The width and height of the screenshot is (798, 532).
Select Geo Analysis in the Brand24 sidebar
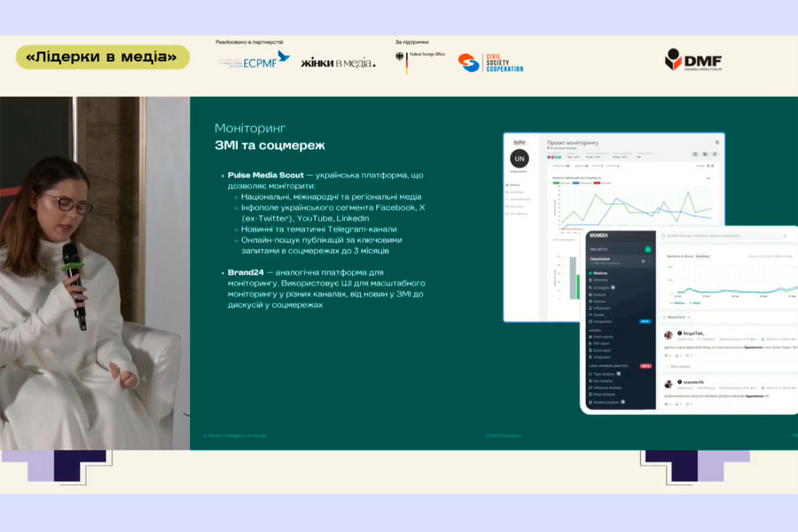pyautogui.click(x=603, y=380)
